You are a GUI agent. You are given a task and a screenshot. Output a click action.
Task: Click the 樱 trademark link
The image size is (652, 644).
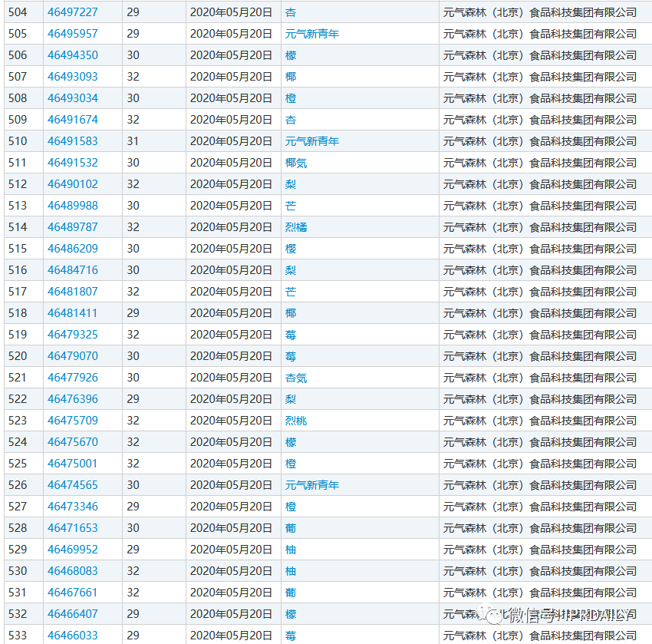pos(291,249)
